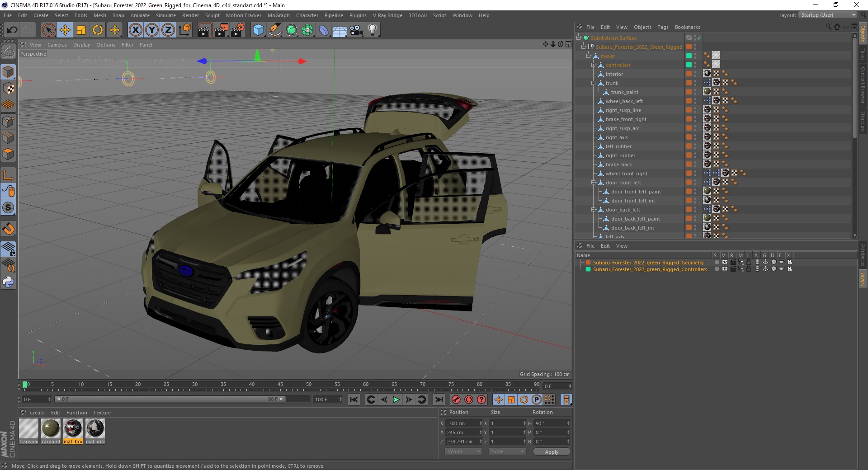This screenshot has width=868, height=470.
Task: Click the Autokeying button
Action: pyautogui.click(x=469, y=399)
